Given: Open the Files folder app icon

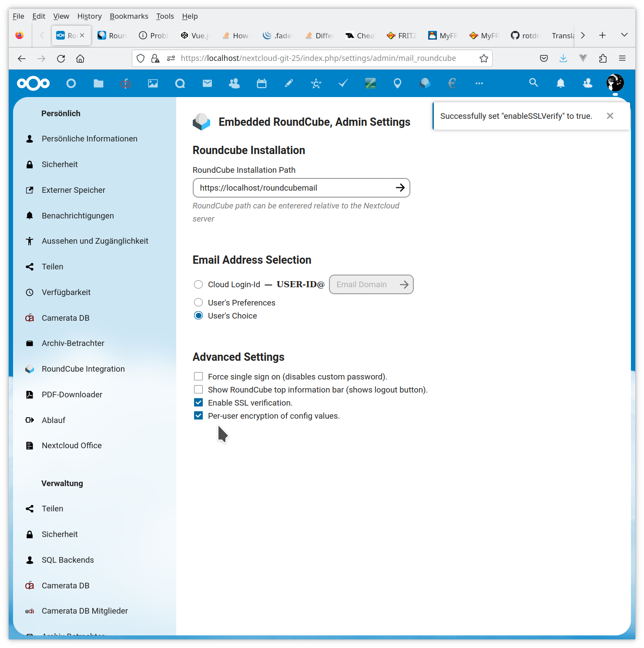Looking at the screenshot, I should [x=98, y=83].
